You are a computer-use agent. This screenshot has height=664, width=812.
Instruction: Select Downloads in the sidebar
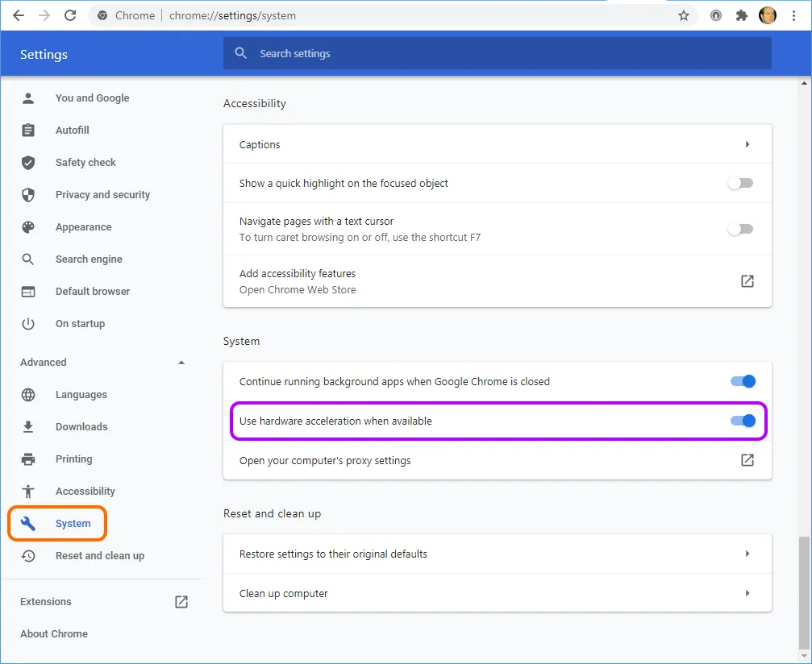tap(81, 427)
